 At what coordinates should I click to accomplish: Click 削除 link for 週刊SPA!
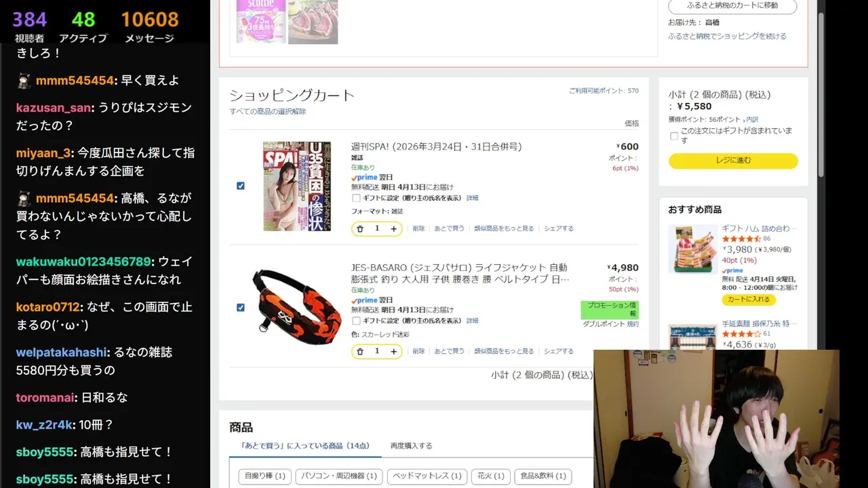coord(418,229)
